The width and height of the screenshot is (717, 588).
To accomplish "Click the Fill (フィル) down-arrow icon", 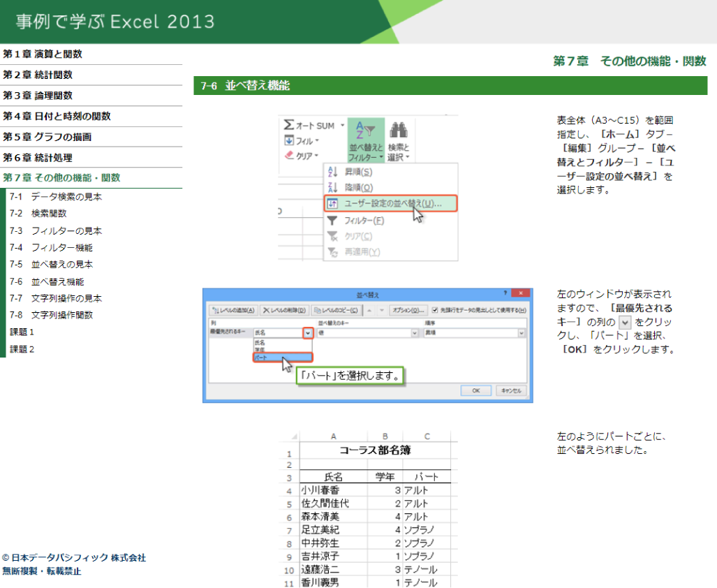I will [x=289, y=140].
